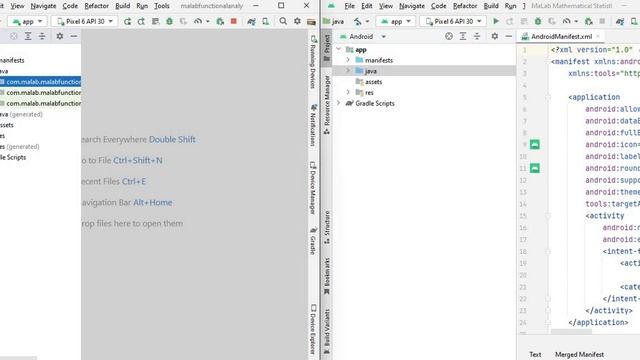Open the right Project panel gear options
Image resolution: width=640 pixels, height=360 pixels.
495,36
